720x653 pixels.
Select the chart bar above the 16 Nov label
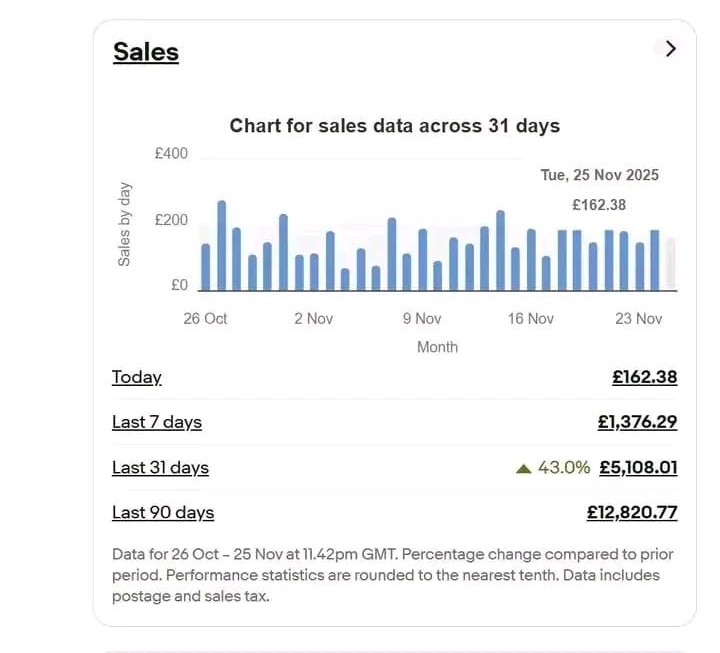(x=531, y=260)
